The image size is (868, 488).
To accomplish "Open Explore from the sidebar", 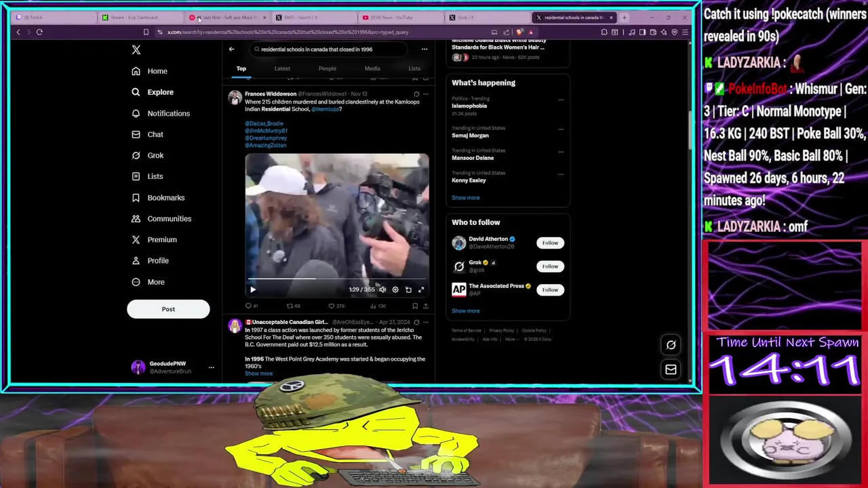I will 153,92.
